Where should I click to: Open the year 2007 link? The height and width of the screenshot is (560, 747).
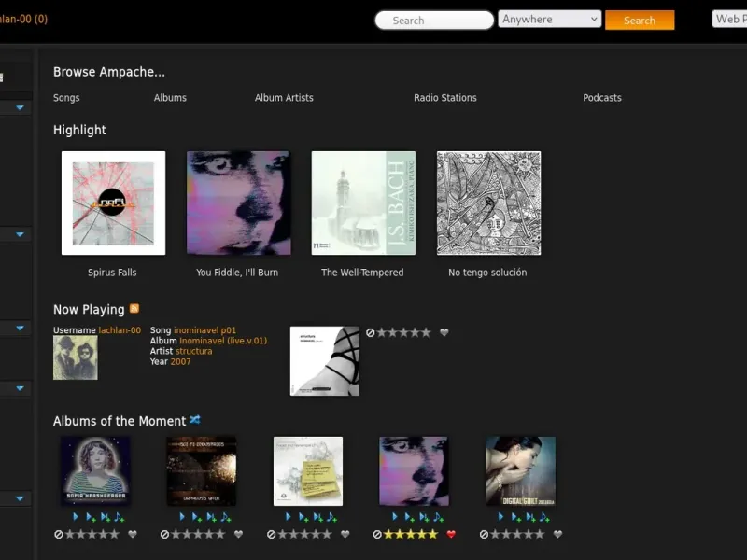tap(180, 361)
